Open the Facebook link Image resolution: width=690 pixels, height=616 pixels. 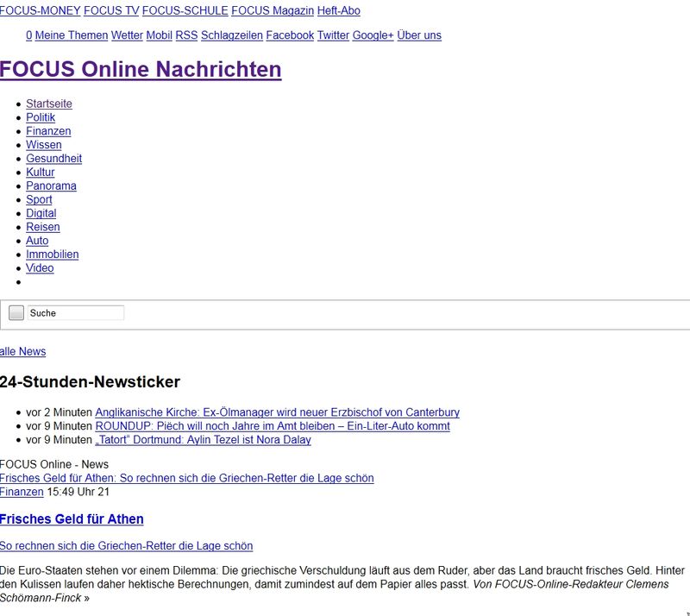pos(290,35)
